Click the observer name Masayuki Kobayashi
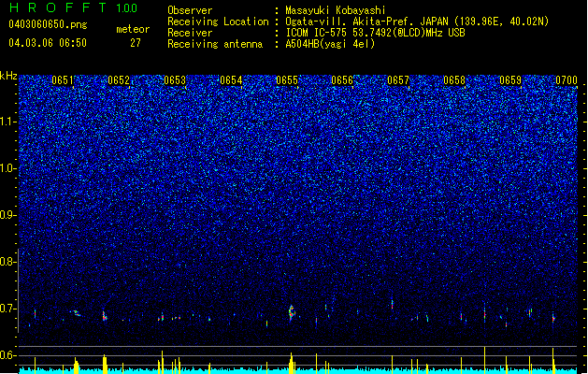 (x=336, y=10)
